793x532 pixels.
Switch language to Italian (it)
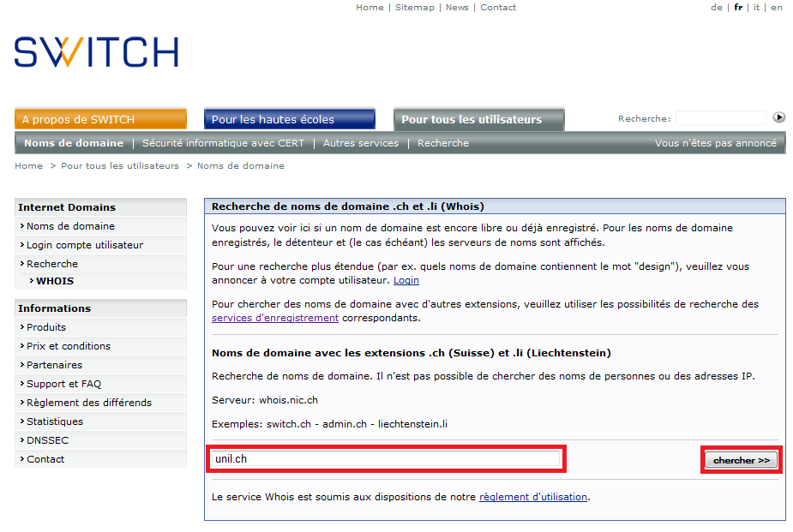[757, 8]
